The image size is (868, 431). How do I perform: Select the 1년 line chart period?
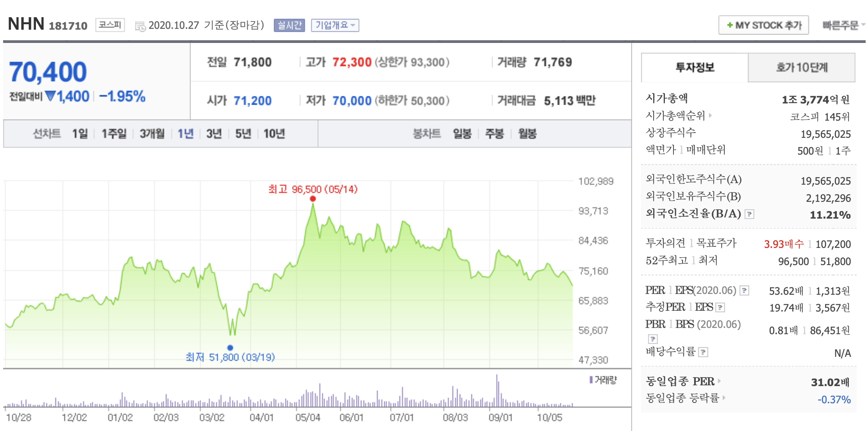[186, 134]
